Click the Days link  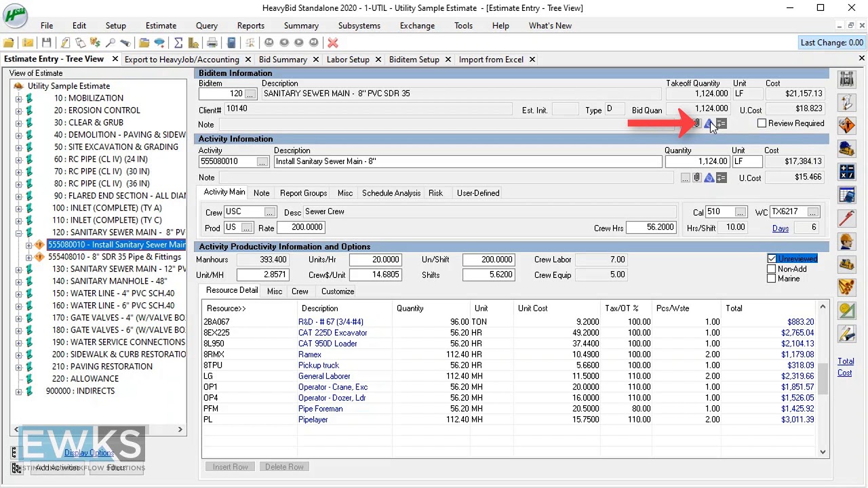coord(781,228)
